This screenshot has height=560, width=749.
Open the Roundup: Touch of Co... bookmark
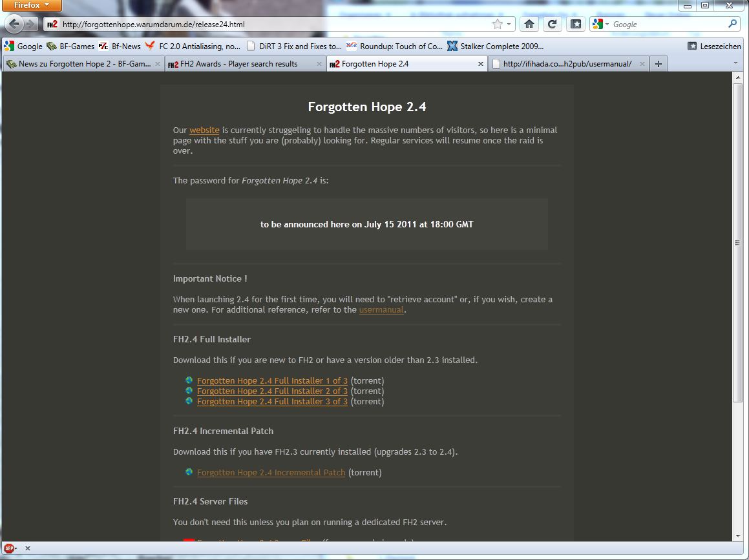[x=395, y=47]
